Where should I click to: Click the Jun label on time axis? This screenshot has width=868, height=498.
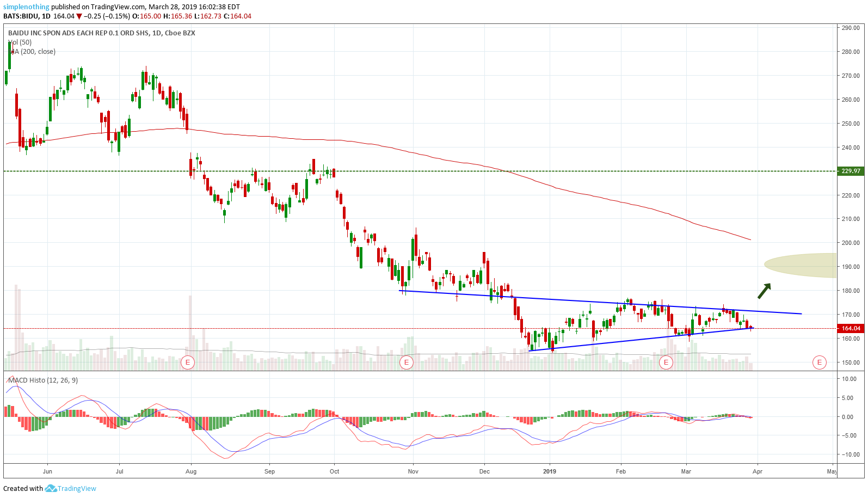(x=47, y=471)
